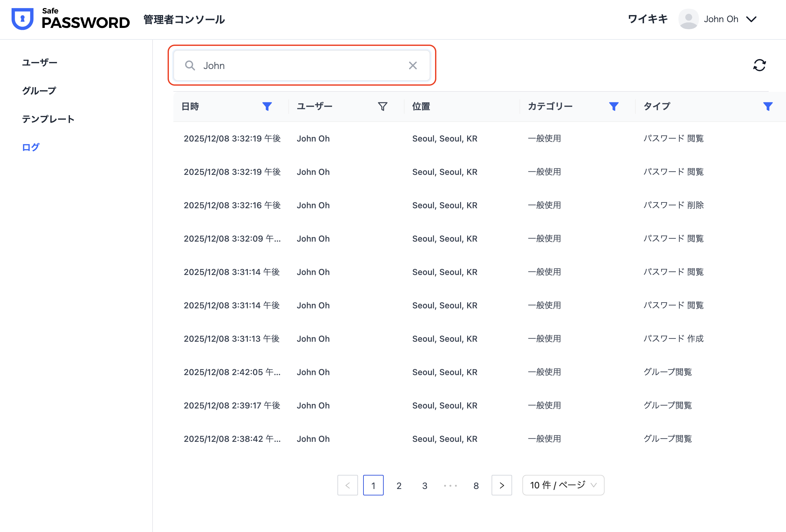Expand the pagination ellipsis for more pages
786x532 pixels.
click(x=450, y=486)
